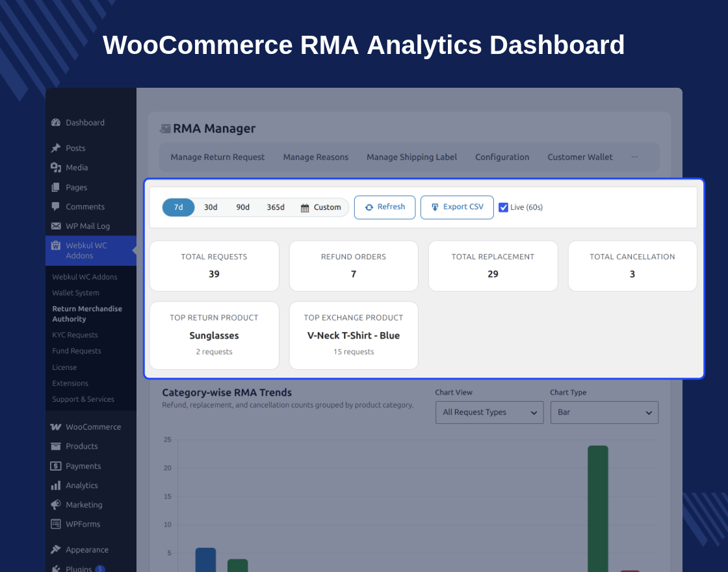Click the Category-wise RMA Trends heading

227,393
